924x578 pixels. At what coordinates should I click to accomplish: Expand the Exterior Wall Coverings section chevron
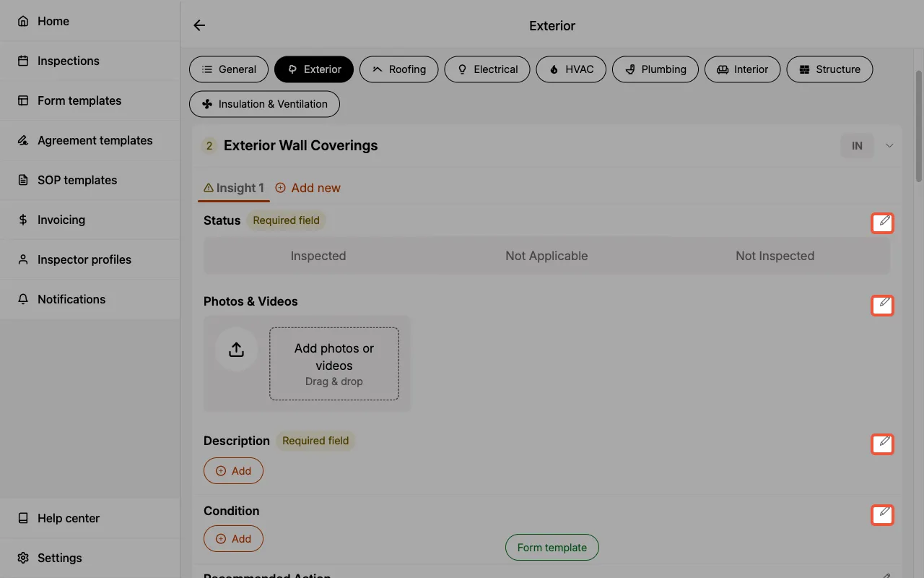coord(889,145)
